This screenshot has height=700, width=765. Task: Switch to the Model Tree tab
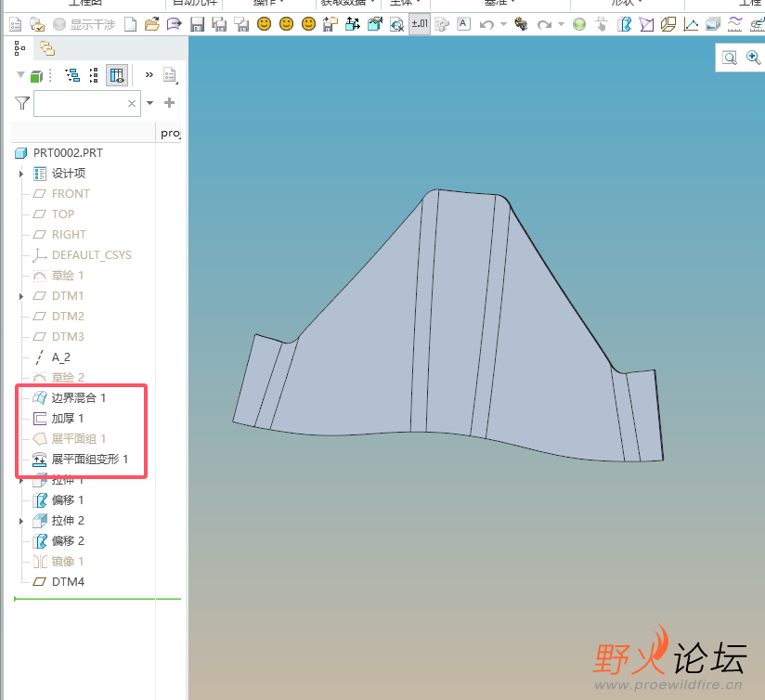point(19,48)
